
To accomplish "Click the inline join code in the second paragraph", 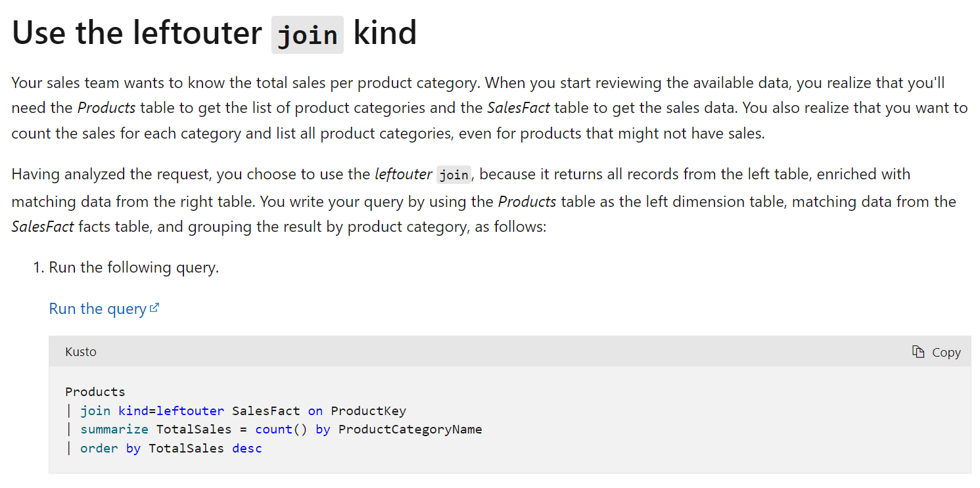I will 454,175.
